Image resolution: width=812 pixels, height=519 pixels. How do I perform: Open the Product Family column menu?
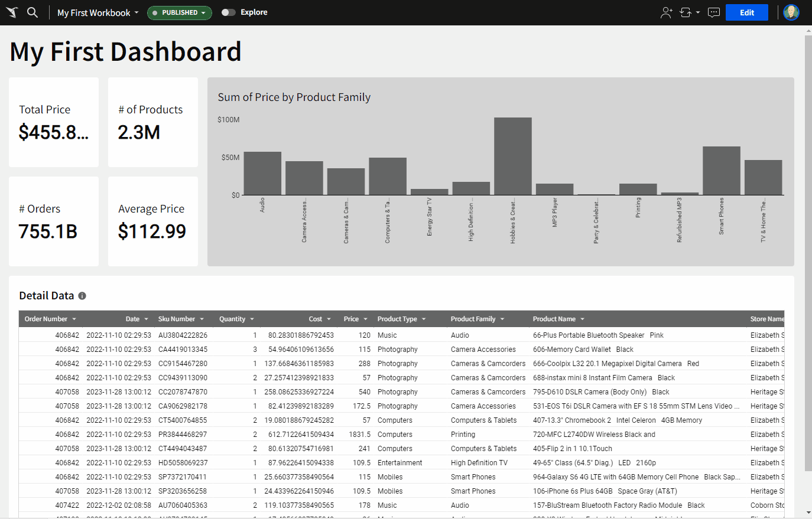(x=502, y=319)
